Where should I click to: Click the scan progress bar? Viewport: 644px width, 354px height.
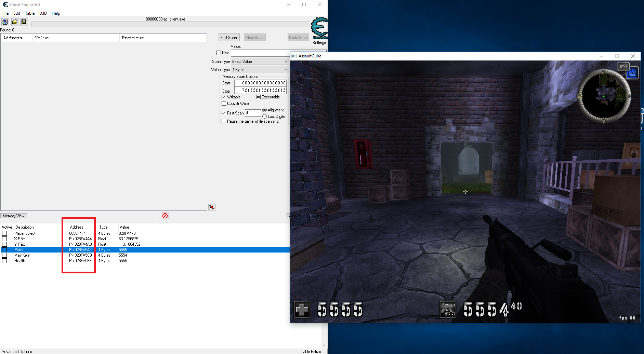point(170,24)
